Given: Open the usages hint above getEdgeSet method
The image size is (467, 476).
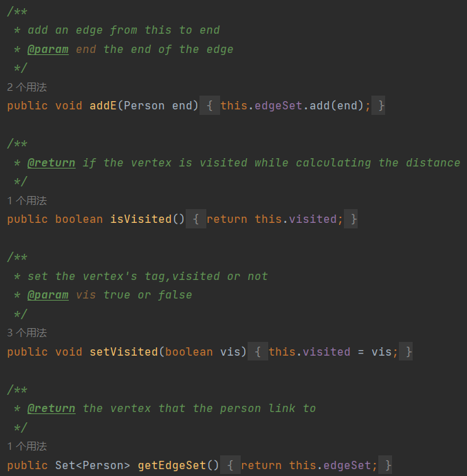Looking at the screenshot, I should coord(27,446).
